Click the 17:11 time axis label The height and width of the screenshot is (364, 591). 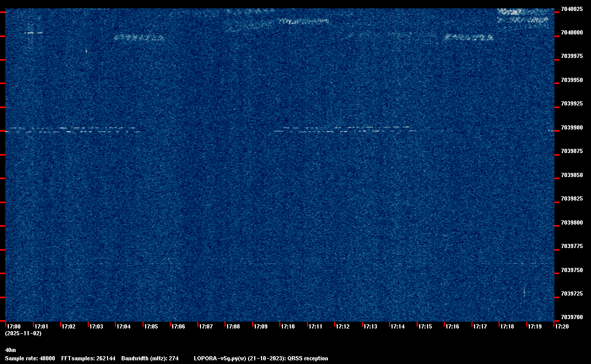[x=315, y=326]
